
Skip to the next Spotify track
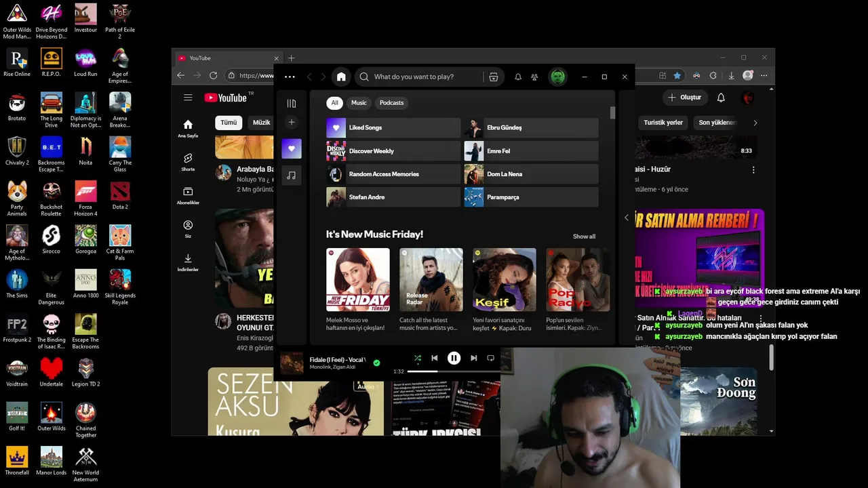click(x=473, y=358)
